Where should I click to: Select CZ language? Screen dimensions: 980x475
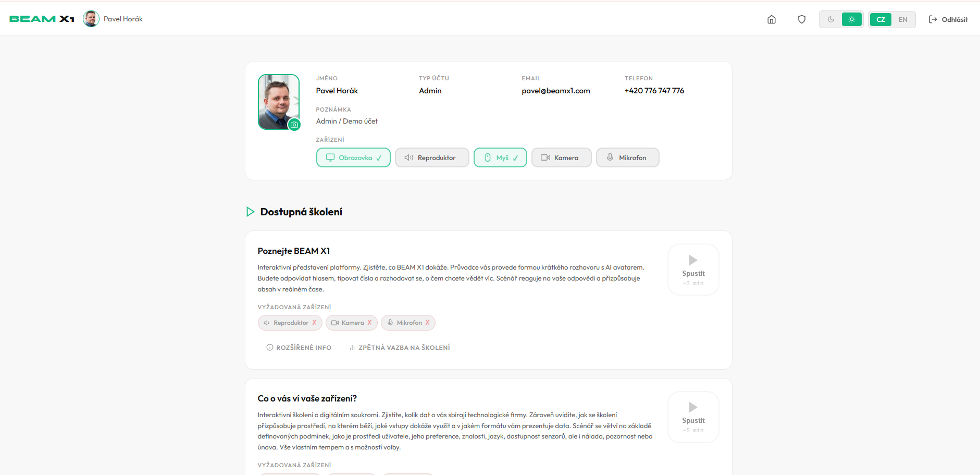[x=880, y=19]
